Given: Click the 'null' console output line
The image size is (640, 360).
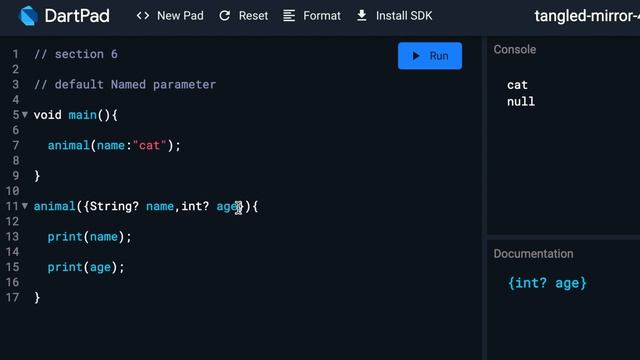Looking at the screenshot, I should coord(521,102).
